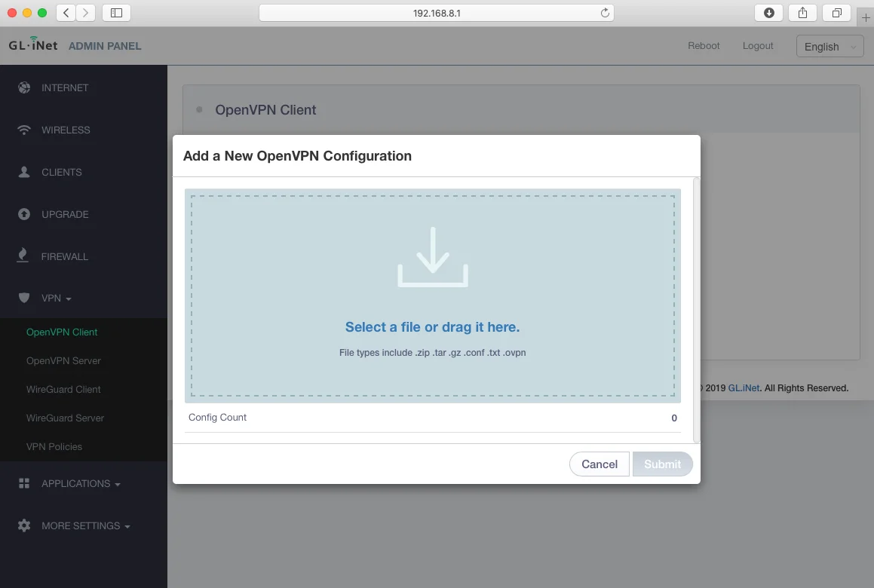Open the English language dropdown
Viewport: 874px width, 588px height.
(x=830, y=46)
